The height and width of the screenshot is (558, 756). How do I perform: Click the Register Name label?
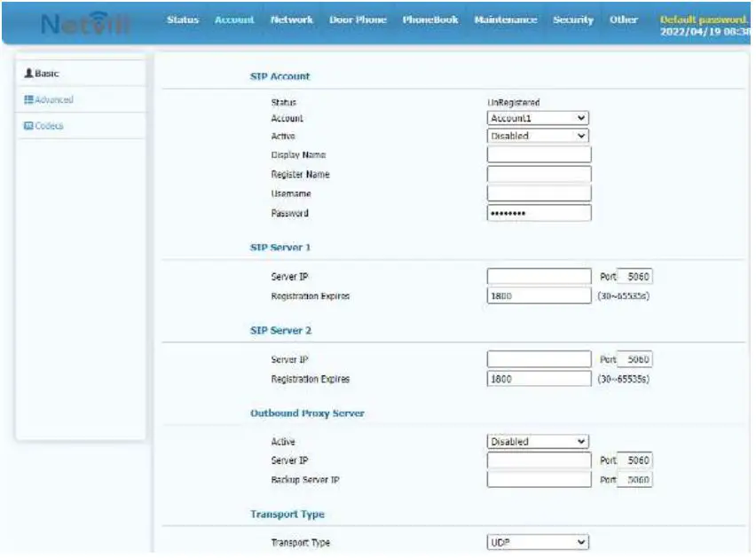point(301,175)
